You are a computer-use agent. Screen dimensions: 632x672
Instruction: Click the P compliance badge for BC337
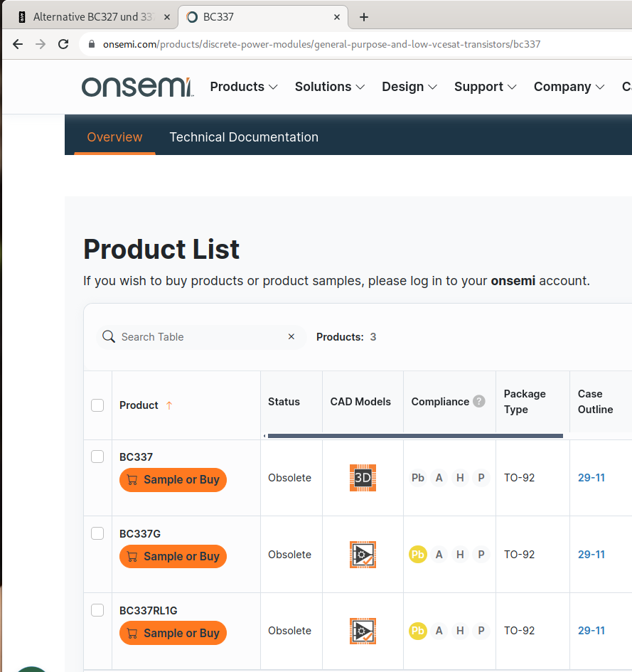481,478
